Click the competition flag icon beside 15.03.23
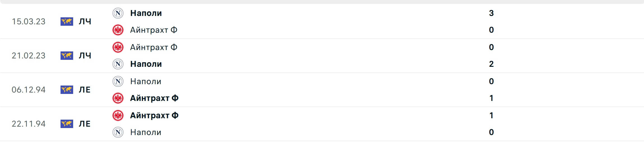 67,22
